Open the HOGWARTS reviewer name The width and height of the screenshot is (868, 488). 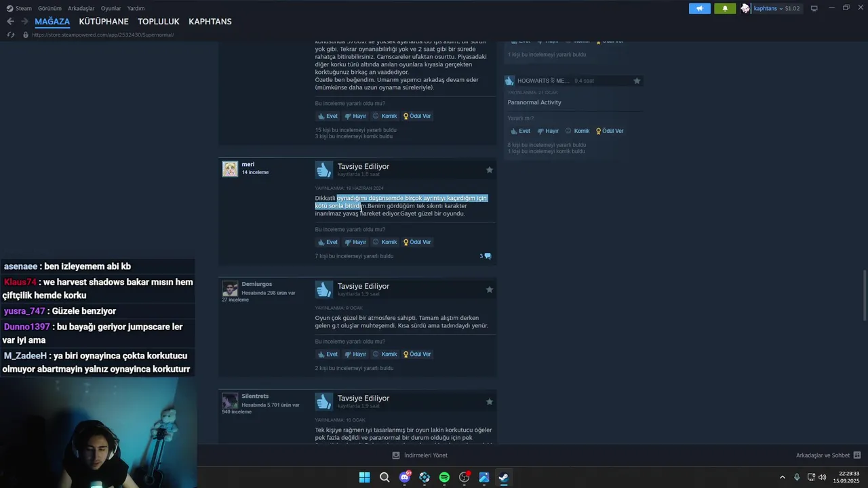(x=544, y=81)
